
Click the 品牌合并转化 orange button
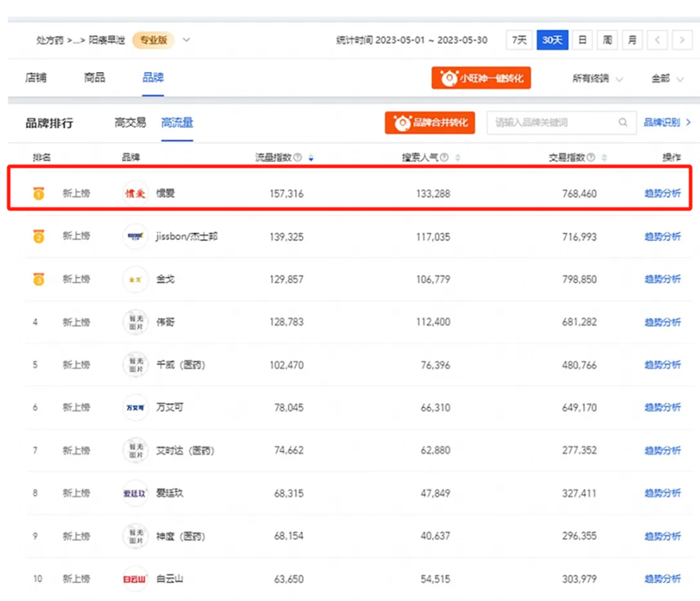pyautogui.click(x=430, y=123)
